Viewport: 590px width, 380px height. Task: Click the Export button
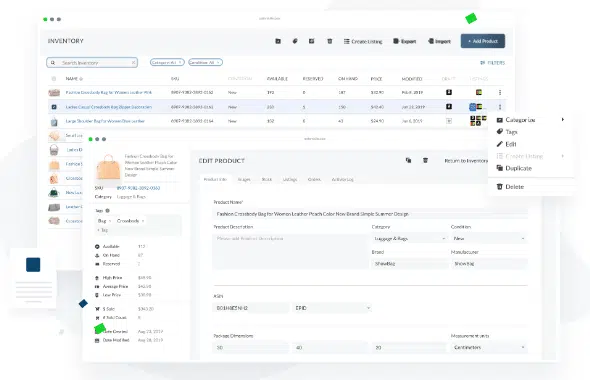click(404, 41)
